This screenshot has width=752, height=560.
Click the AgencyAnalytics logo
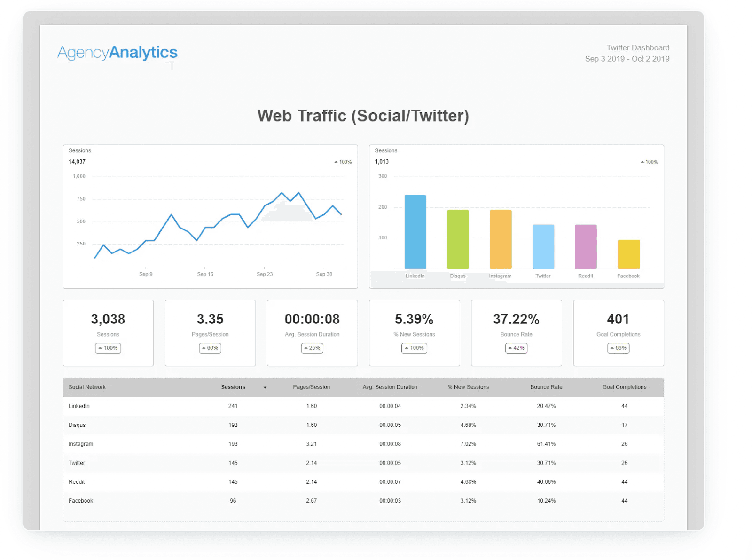pos(117,52)
